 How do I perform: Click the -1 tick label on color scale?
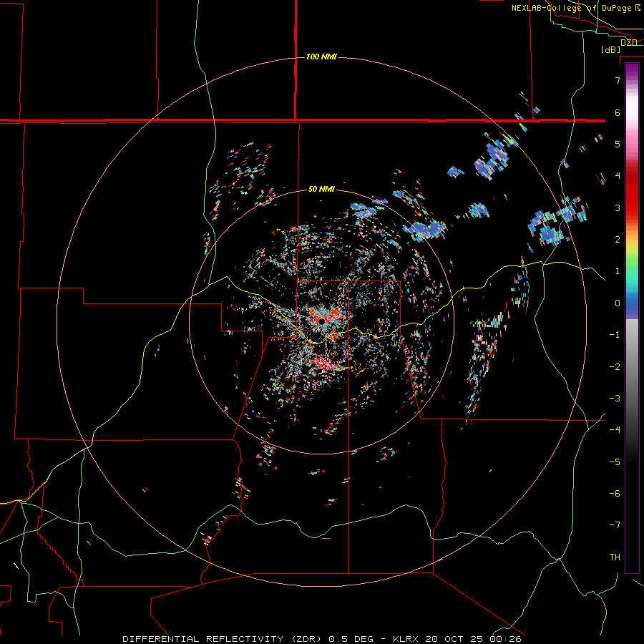(615, 335)
